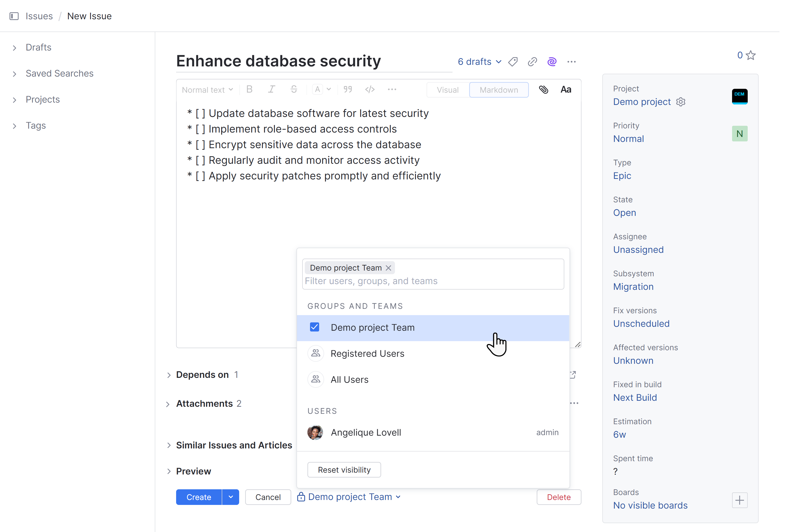This screenshot has height=532, width=786.
Task: Toggle the sidebar panel icon
Action: [14, 16]
